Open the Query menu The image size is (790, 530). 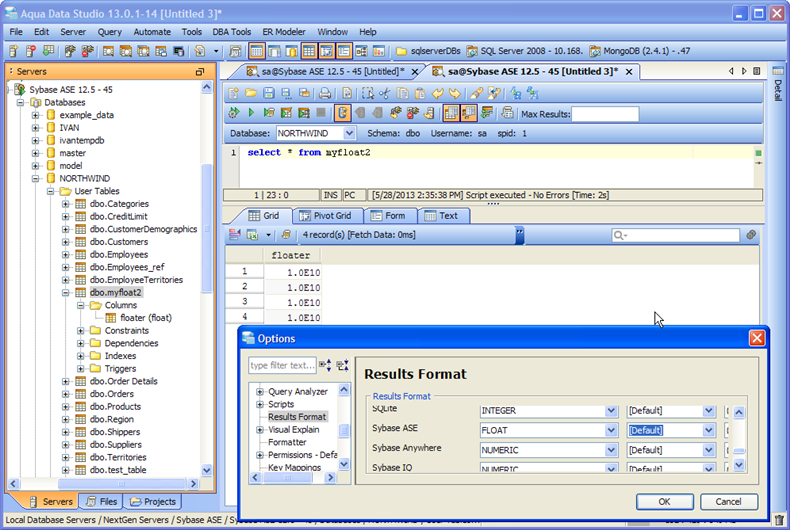pyautogui.click(x=109, y=32)
